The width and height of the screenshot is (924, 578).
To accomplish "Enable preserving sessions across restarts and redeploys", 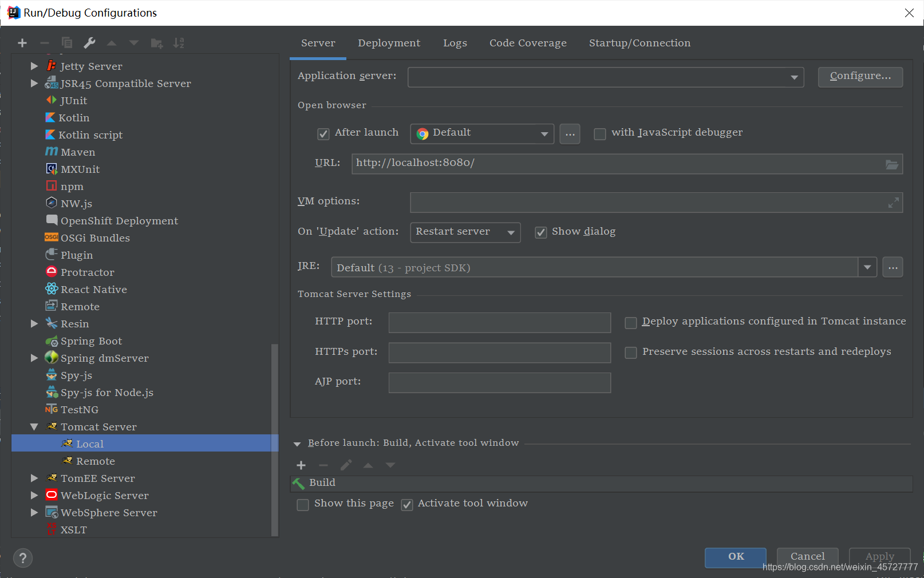I will (x=630, y=353).
